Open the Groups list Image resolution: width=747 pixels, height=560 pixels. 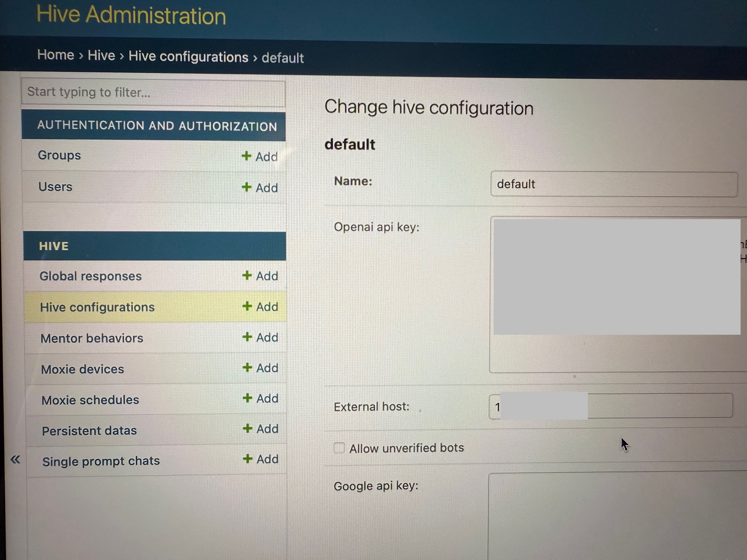click(60, 155)
